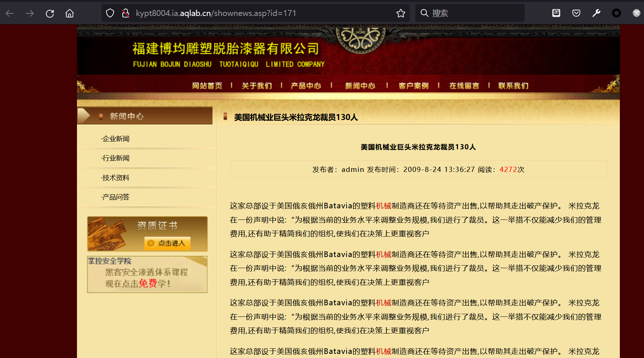Reload the current page
This screenshot has width=644, height=358.
point(50,13)
